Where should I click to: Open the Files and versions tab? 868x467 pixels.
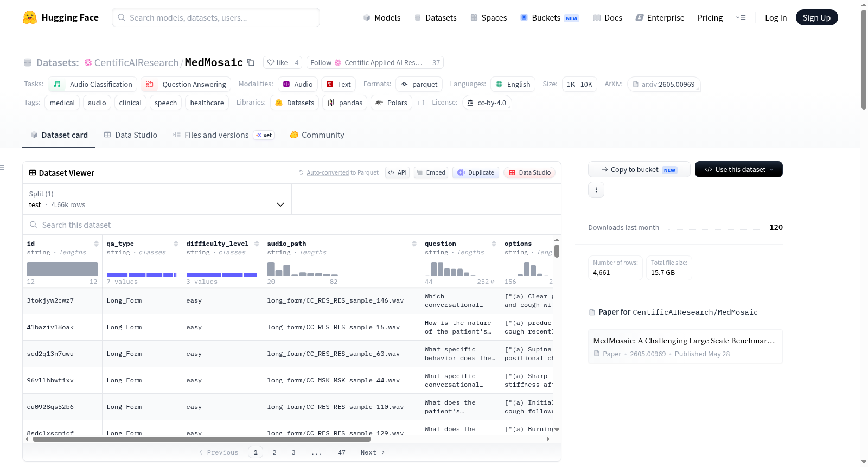point(223,135)
